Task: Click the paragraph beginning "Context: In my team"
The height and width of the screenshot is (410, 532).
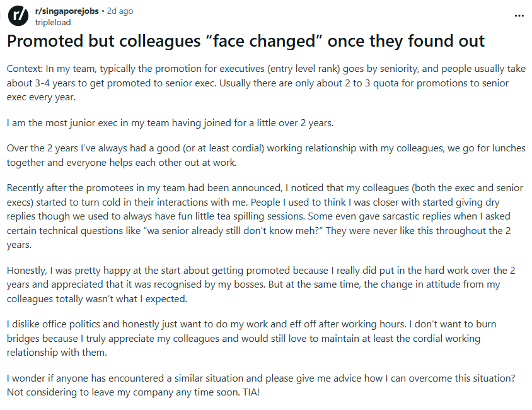Action: tap(265, 83)
